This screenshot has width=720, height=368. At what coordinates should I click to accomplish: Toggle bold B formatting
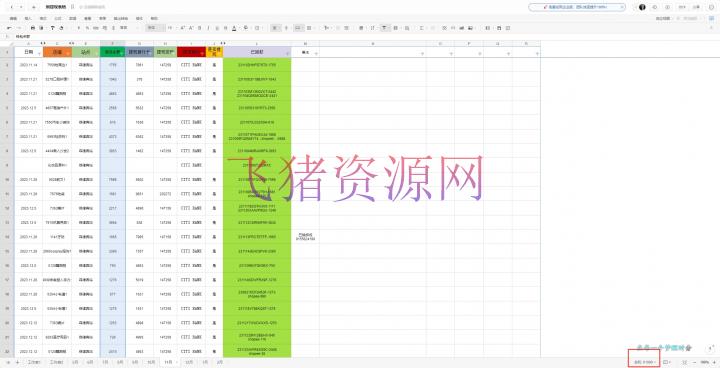coord(199,28)
